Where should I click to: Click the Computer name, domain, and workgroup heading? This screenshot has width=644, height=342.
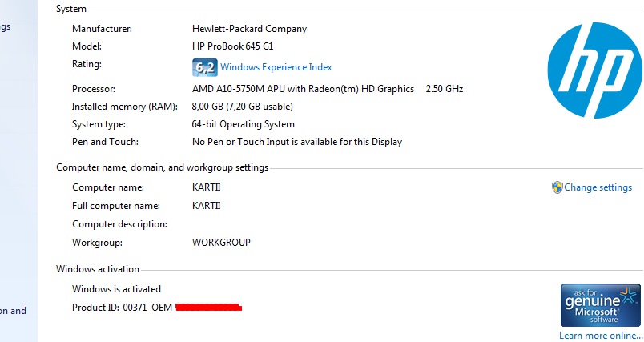(163, 167)
